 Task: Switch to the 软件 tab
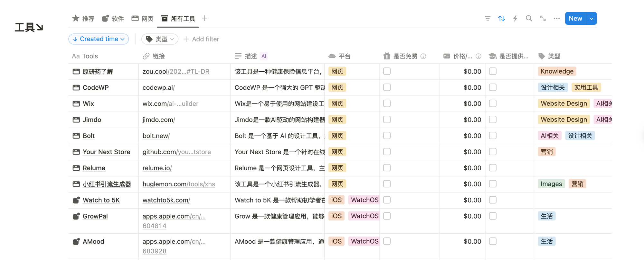[x=113, y=19]
